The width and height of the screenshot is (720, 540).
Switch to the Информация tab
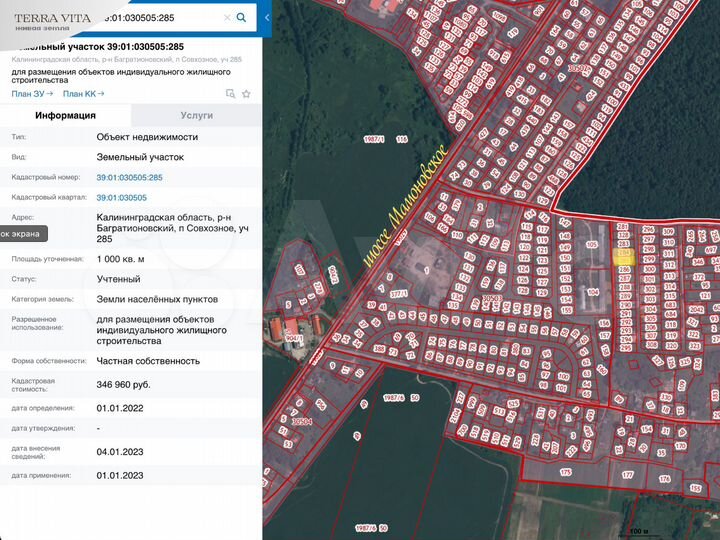click(65, 115)
